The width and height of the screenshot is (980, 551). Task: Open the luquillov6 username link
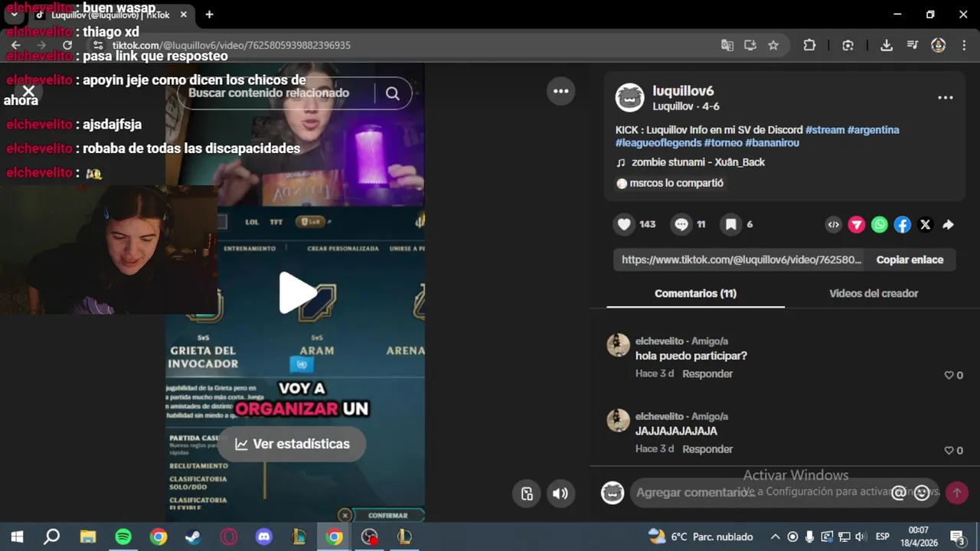click(683, 91)
